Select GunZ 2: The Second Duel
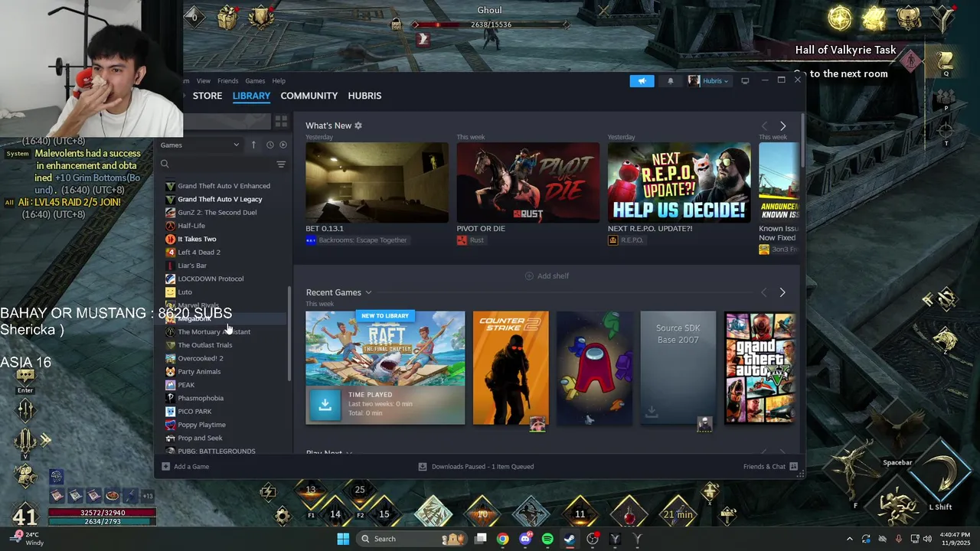 pyautogui.click(x=217, y=213)
